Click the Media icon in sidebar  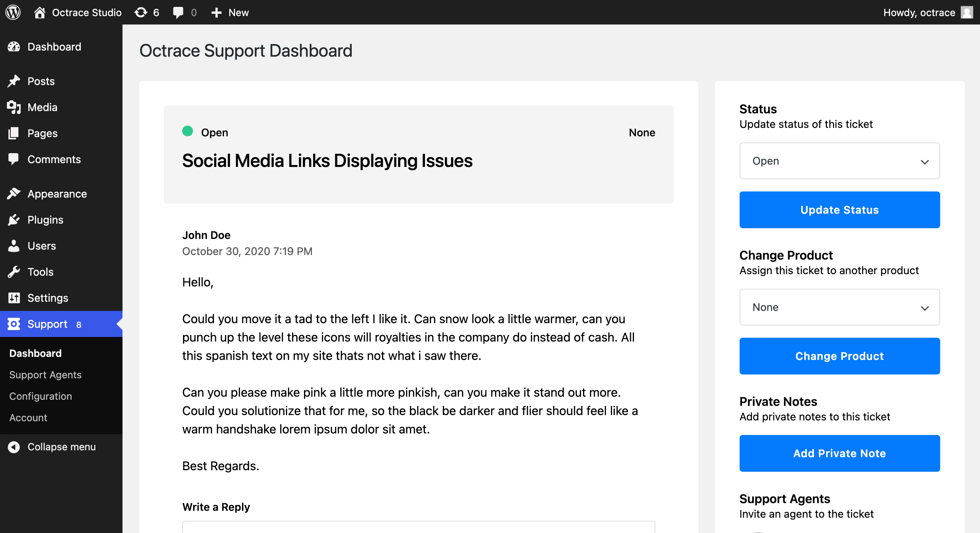pos(14,107)
